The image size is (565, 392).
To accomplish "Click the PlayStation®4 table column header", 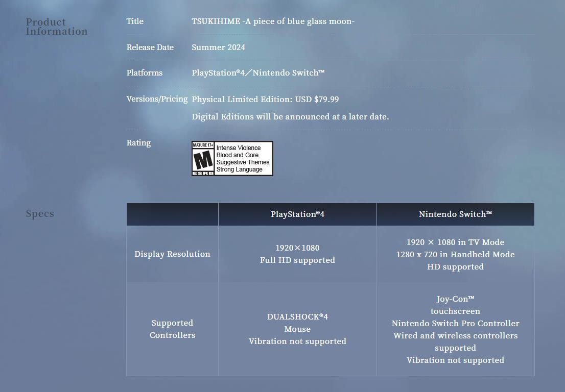I will pyautogui.click(x=297, y=214).
